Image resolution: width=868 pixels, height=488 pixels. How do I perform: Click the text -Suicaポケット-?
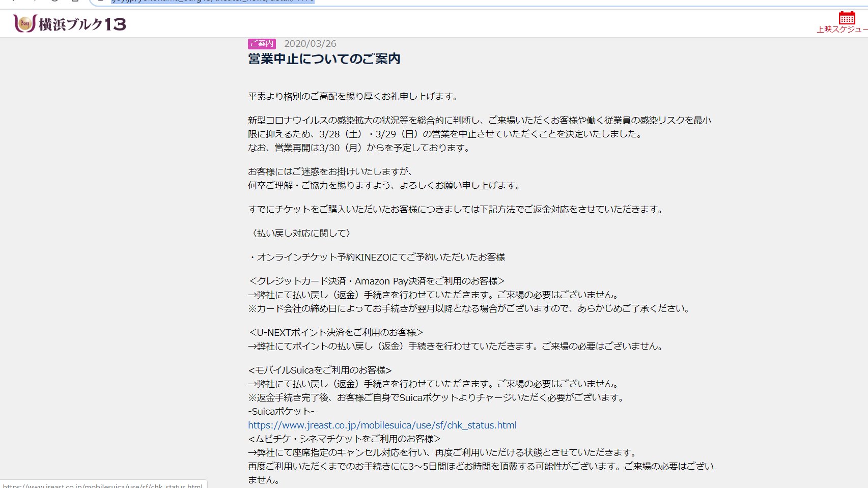281,411
